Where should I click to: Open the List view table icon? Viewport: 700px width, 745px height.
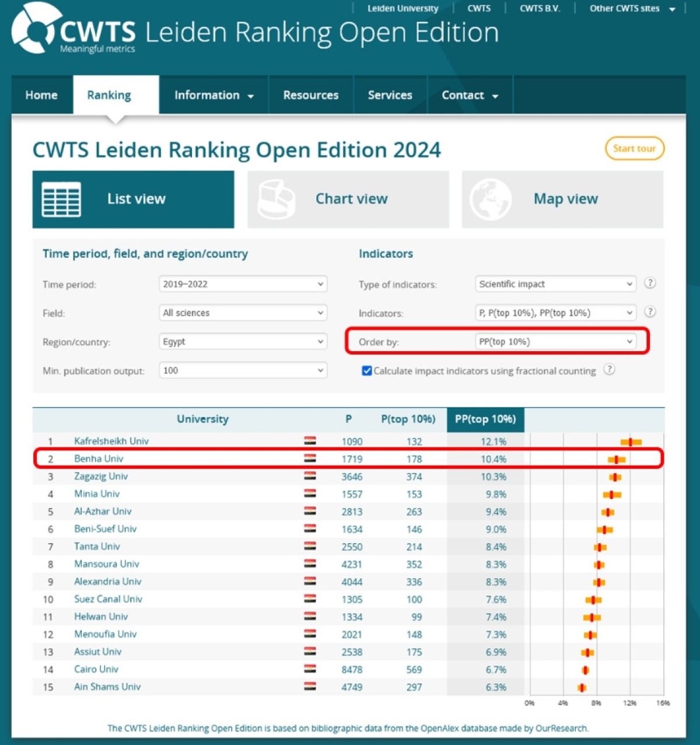[61, 199]
